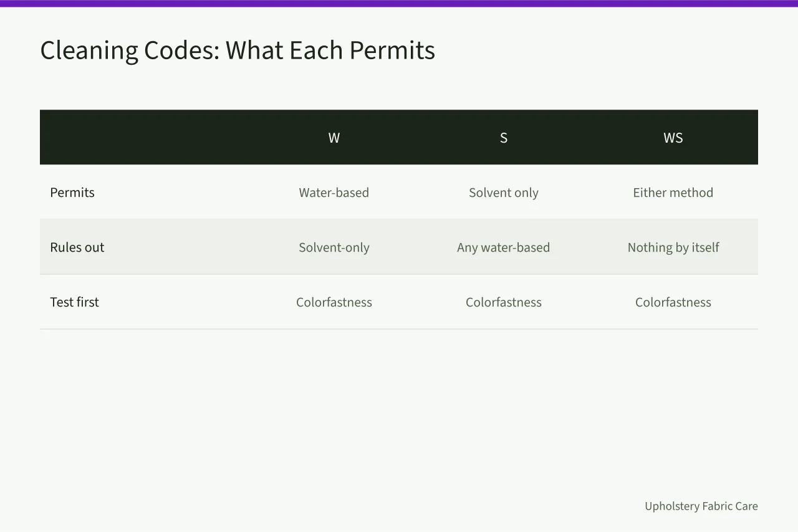The image size is (798, 532).
Task: Click 'Colorfastness' in the WS column
Action: pyautogui.click(x=673, y=302)
